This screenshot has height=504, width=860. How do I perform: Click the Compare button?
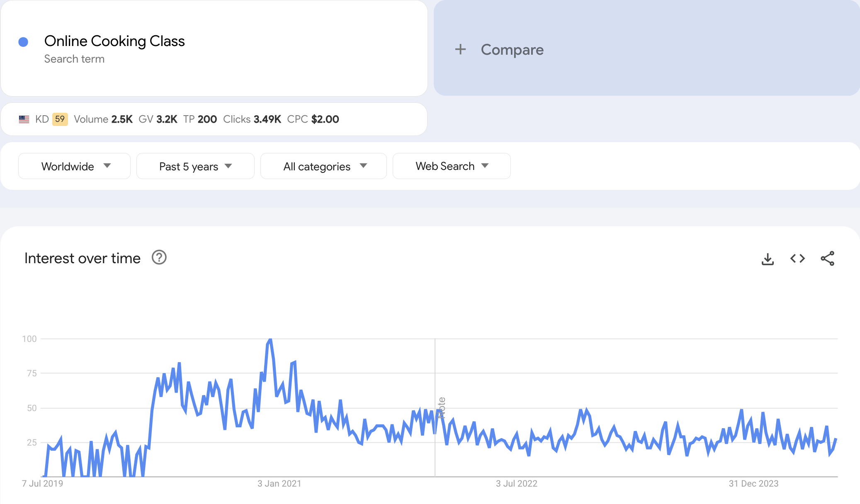click(x=512, y=50)
